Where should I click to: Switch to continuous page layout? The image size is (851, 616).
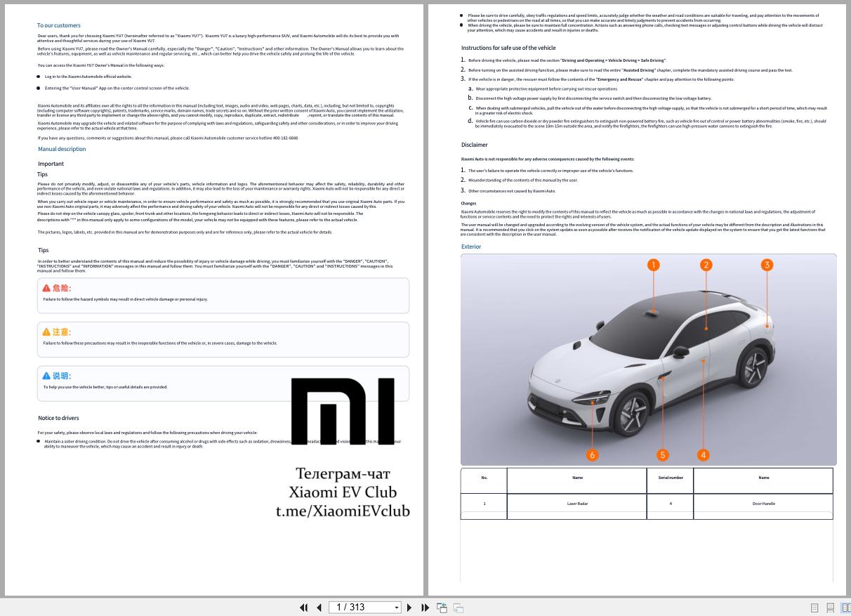pyautogui.click(x=831, y=608)
